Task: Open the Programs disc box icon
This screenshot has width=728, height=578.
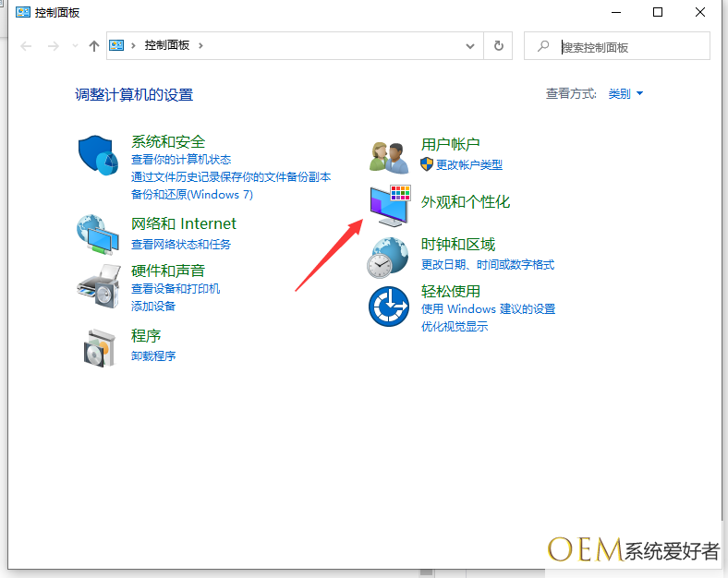Action: 98,347
